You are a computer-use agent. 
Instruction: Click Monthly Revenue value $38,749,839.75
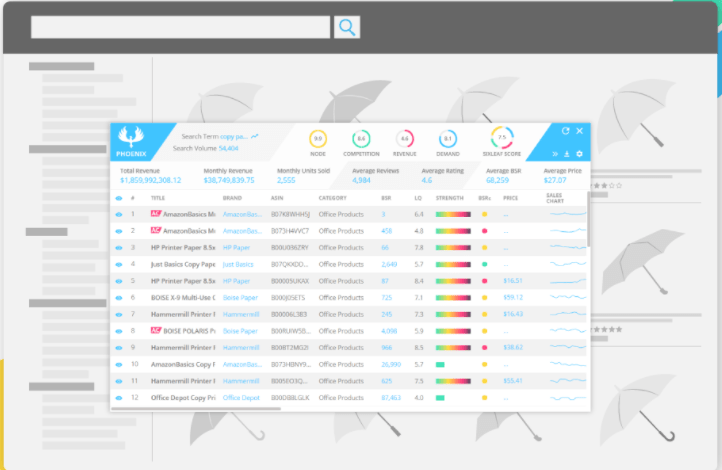[x=229, y=180]
